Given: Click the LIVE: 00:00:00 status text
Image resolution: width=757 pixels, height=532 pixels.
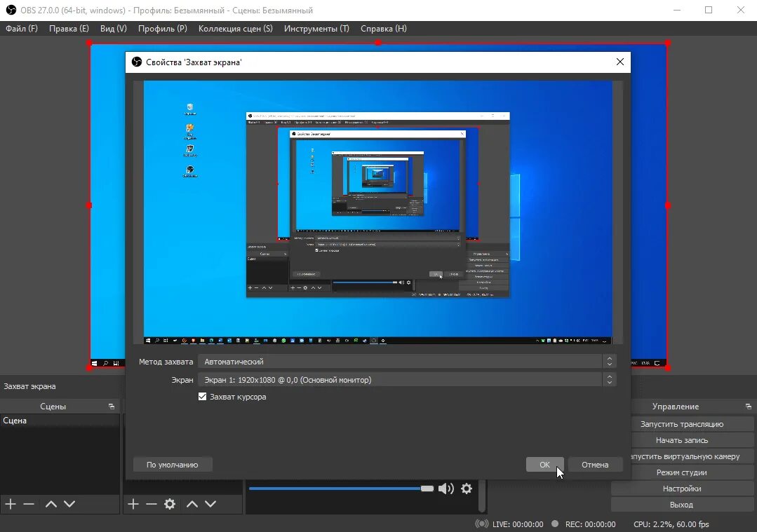Looking at the screenshot, I should [x=518, y=524].
